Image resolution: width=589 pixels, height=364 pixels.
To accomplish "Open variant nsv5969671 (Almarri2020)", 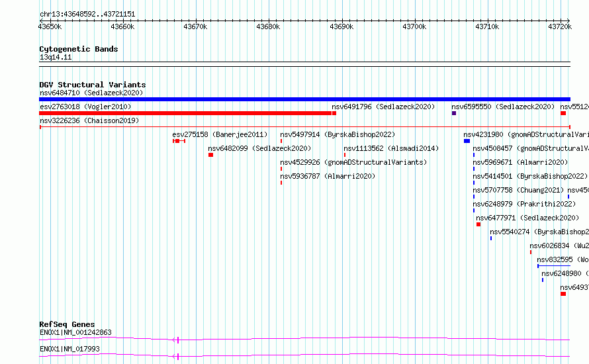I will click(520, 162).
